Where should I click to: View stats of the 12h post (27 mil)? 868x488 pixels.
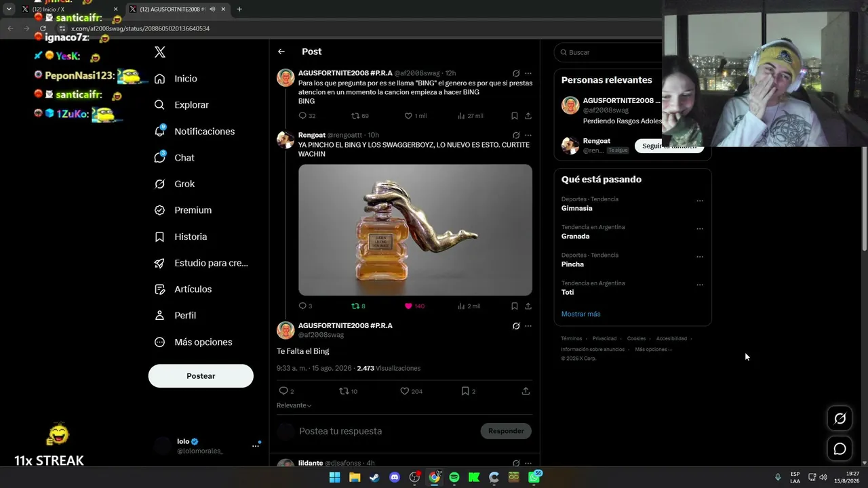pyautogui.click(x=461, y=116)
